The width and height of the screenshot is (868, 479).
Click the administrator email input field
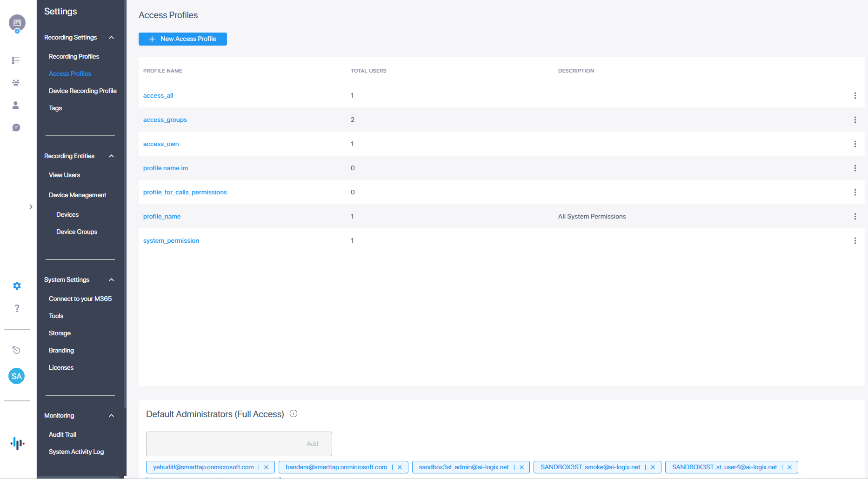223,444
